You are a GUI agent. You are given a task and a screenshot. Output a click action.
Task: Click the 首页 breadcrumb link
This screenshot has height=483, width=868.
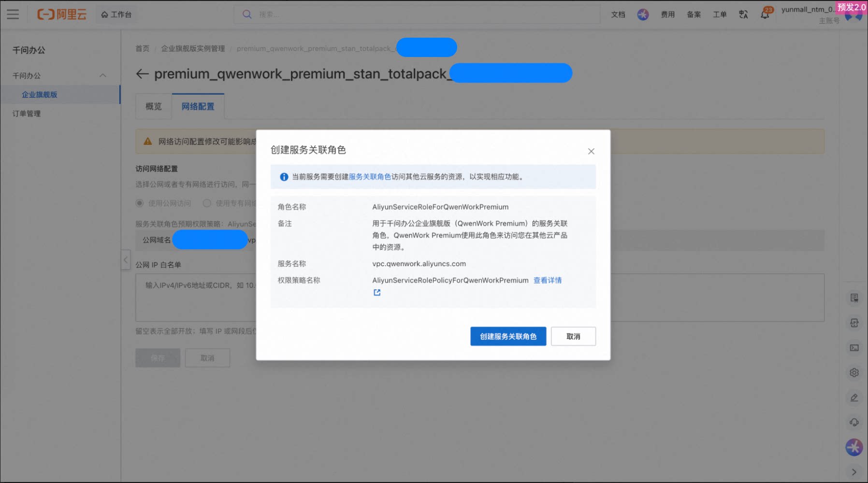(143, 48)
